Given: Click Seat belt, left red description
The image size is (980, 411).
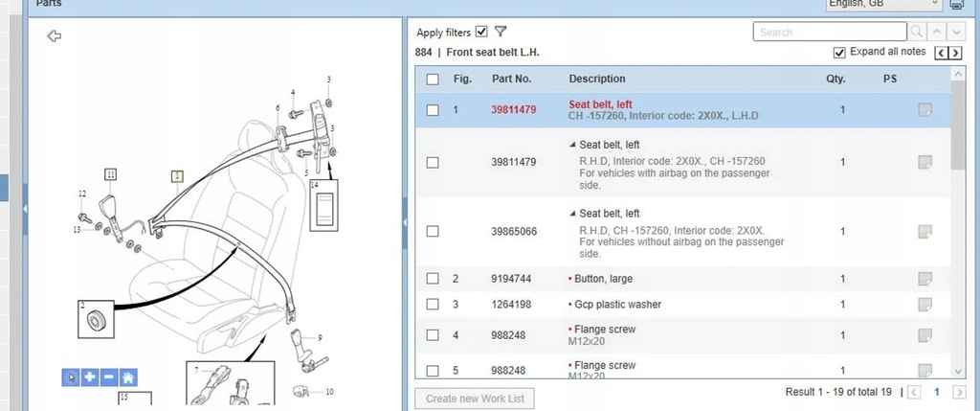Looking at the screenshot, I should pyautogui.click(x=600, y=104).
